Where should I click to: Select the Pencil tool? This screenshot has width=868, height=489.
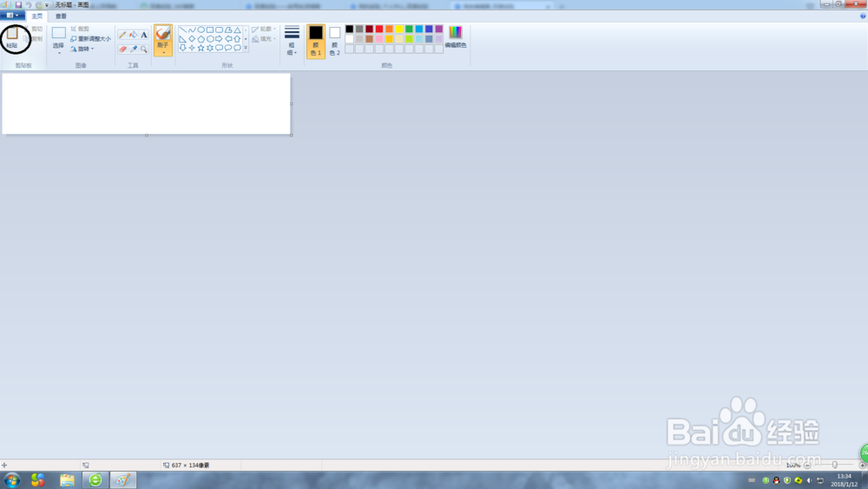[122, 35]
